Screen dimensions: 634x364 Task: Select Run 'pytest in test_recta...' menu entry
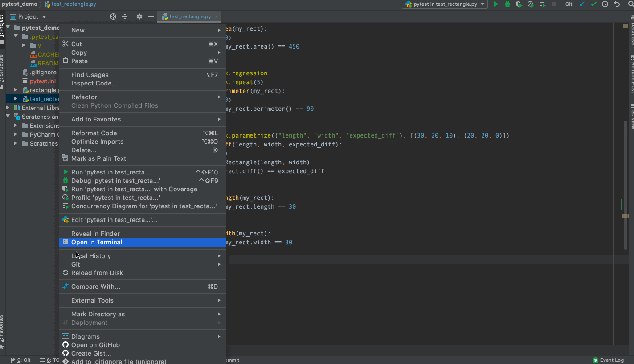coord(143,172)
